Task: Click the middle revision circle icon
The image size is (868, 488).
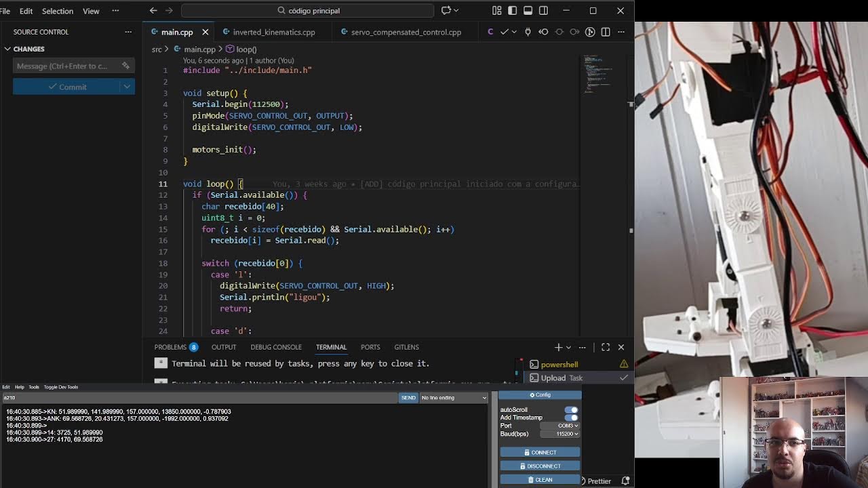Action: [x=559, y=32]
